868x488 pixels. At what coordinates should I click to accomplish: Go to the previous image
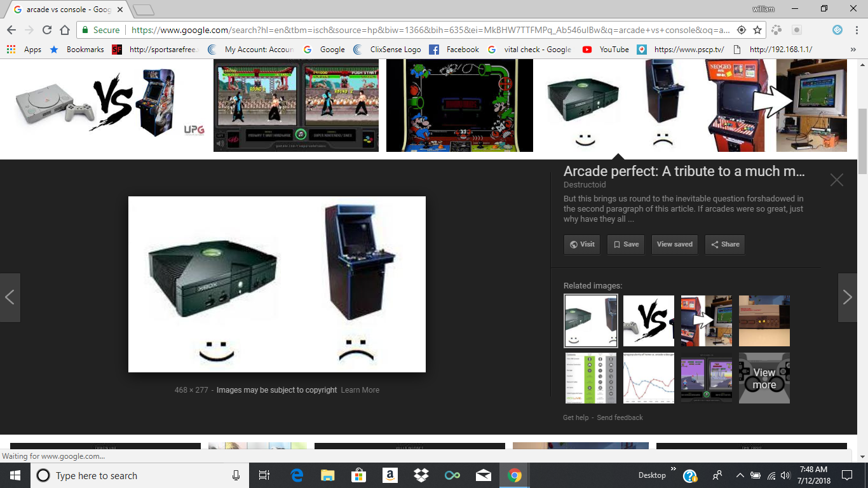10,297
